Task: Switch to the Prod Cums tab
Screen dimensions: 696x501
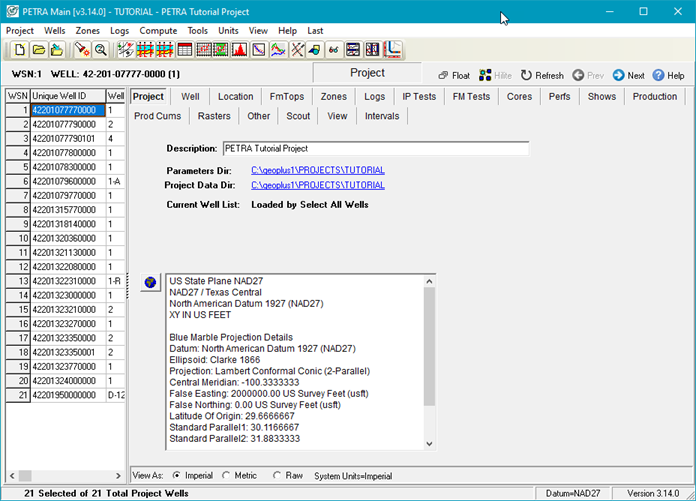Action: [158, 116]
